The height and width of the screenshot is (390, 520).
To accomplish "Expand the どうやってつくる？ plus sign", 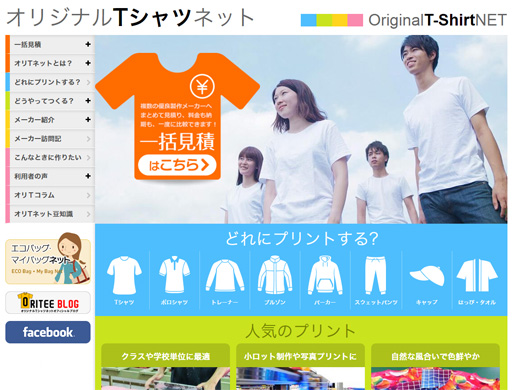I will click(88, 100).
